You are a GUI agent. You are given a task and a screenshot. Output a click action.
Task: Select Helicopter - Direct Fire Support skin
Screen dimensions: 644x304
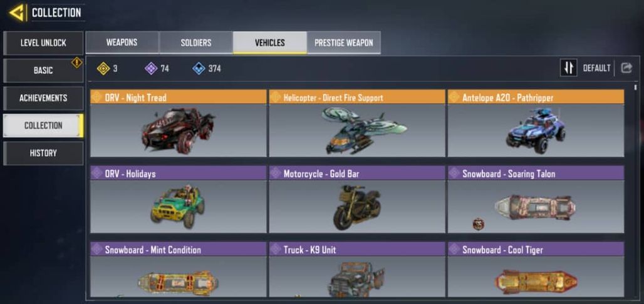click(x=357, y=123)
